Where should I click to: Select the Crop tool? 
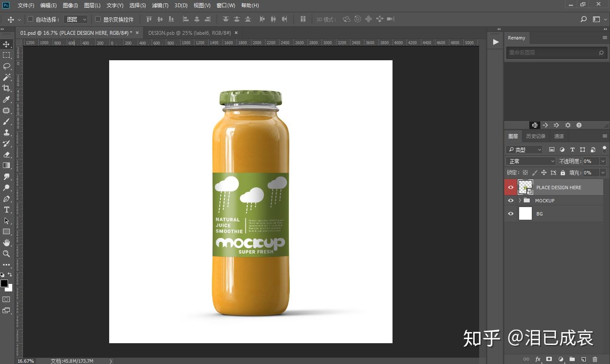tap(6, 88)
